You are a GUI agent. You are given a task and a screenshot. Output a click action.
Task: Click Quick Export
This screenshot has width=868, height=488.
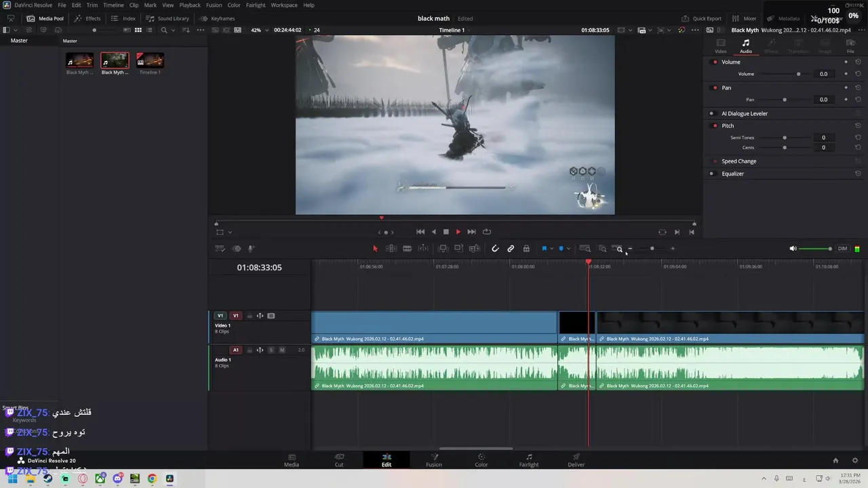point(701,18)
